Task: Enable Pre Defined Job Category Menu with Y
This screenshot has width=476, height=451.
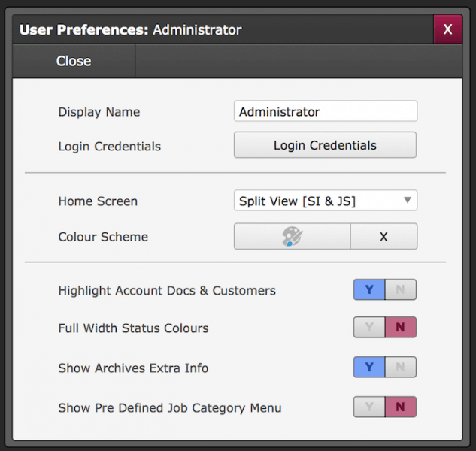Action: click(x=369, y=407)
